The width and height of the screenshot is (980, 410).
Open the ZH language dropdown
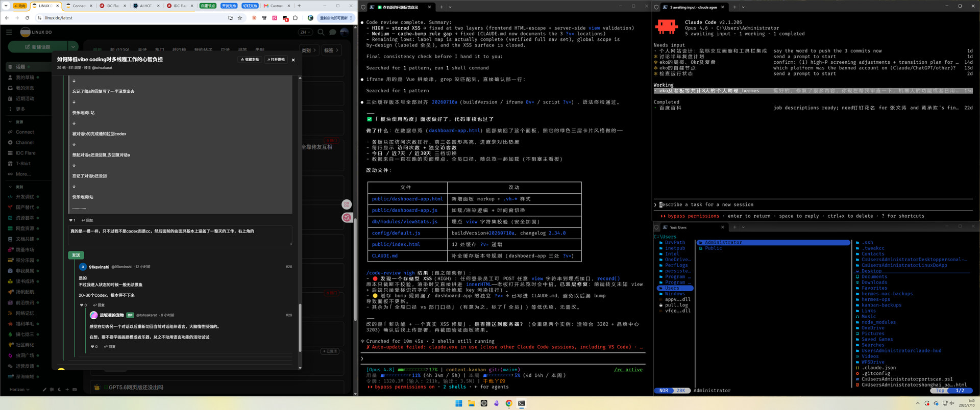[x=305, y=32]
